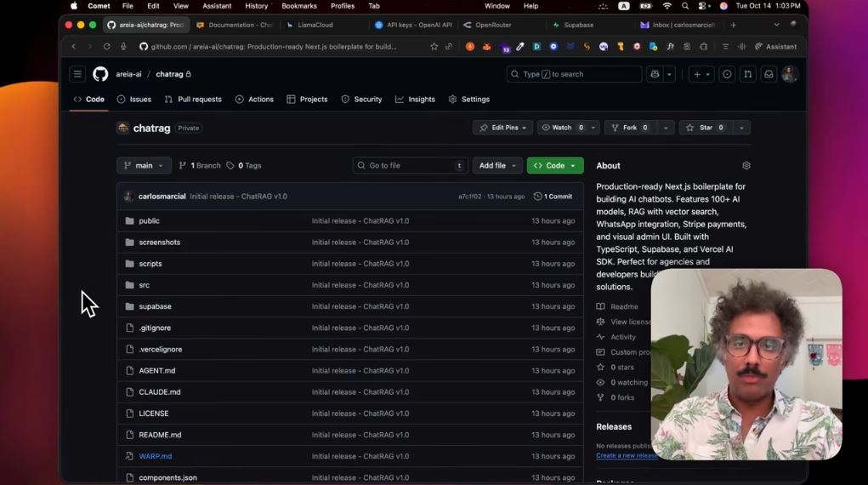Image resolution: width=868 pixels, height=485 pixels.
Task: Open the About settings gear icon
Action: click(746, 165)
